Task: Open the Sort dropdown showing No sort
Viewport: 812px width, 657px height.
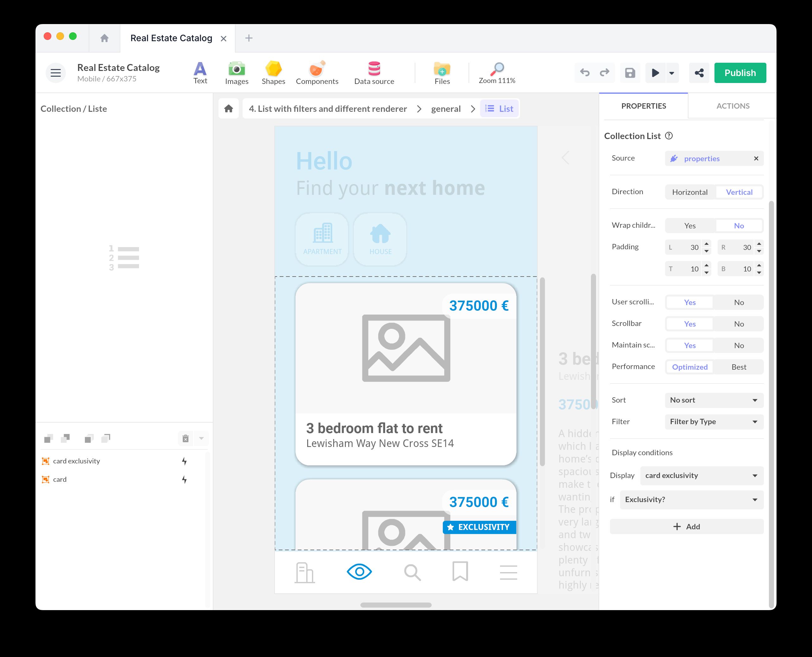Action: 714,400
